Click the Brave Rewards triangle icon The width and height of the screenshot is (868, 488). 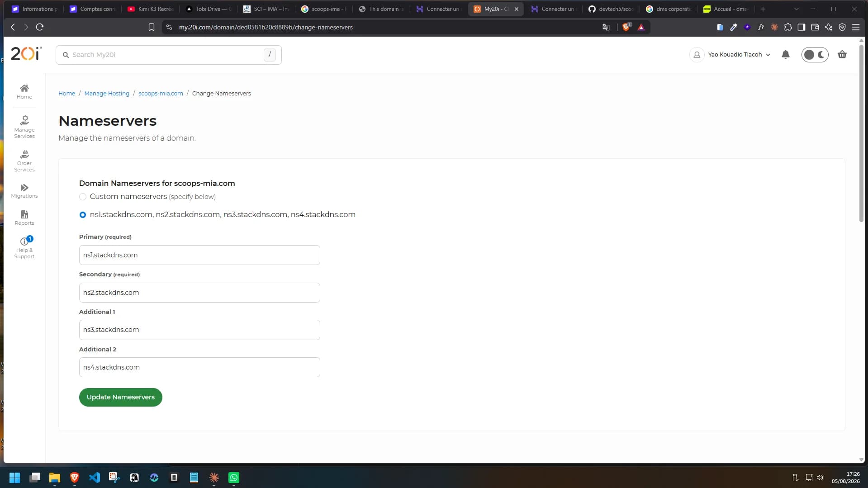641,27
